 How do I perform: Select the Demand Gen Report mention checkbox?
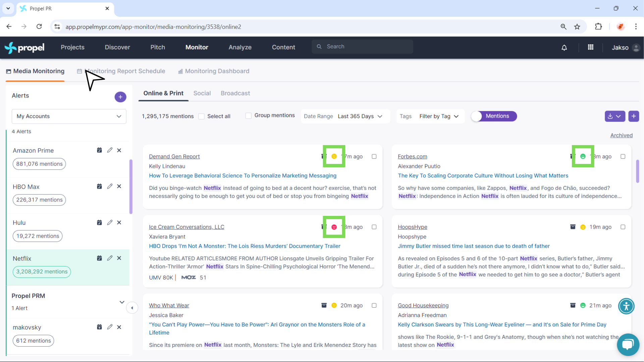click(374, 157)
